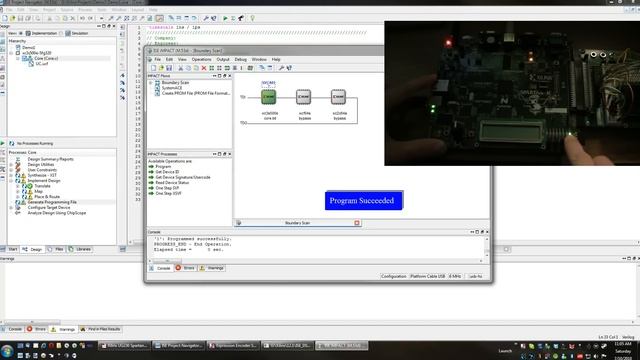Select Analyze Design Using ChipScope
This screenshot has height=360, width=640.
57,213
